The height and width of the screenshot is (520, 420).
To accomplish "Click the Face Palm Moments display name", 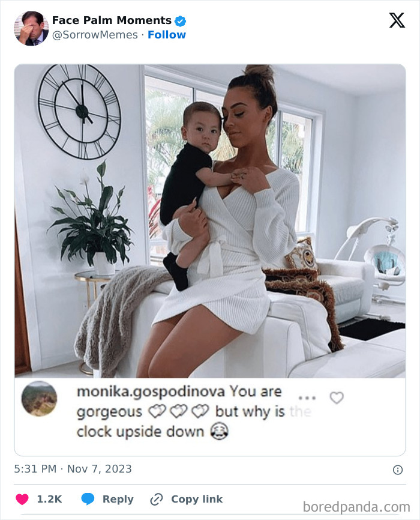I will pos(112,20).
